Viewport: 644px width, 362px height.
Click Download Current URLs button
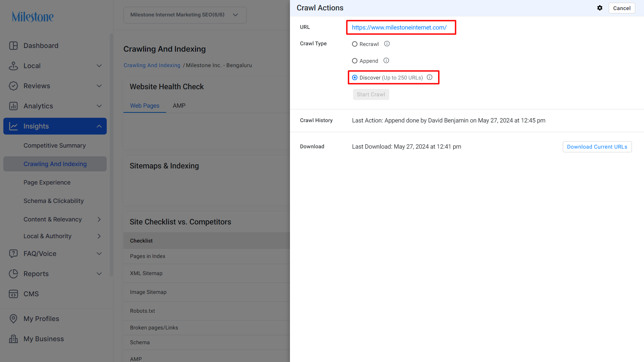(597, 147)
